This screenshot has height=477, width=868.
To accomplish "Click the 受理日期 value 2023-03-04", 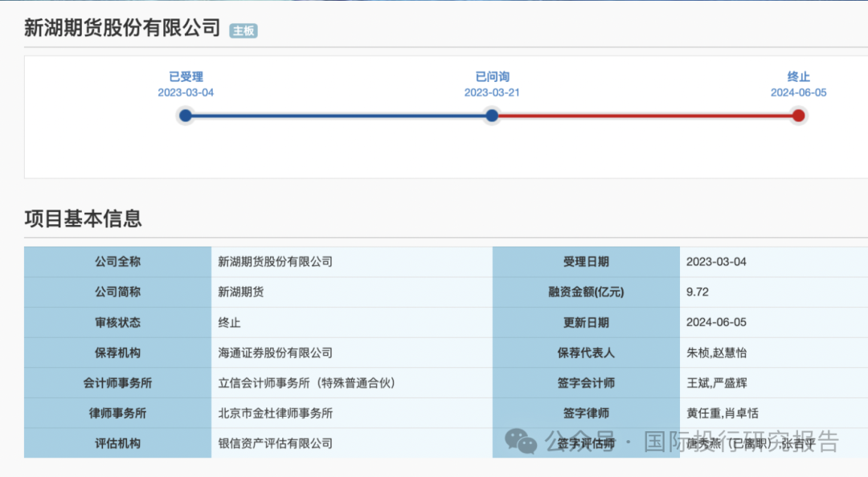I will pos(774,262).
